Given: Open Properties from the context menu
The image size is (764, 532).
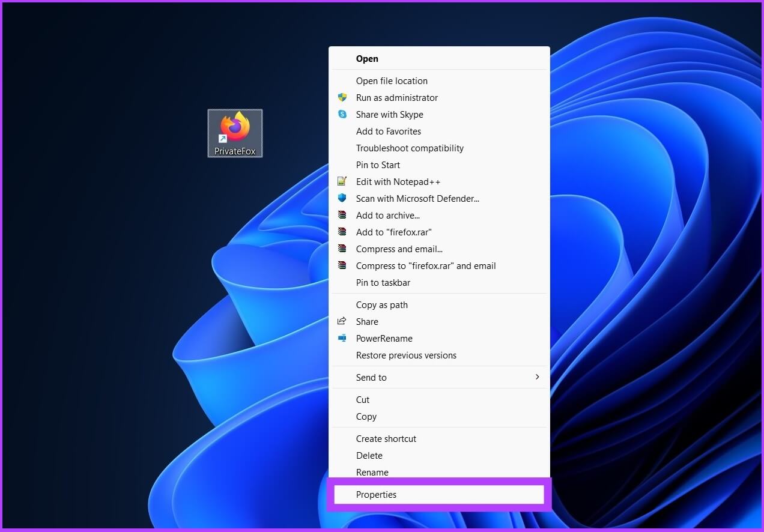Looking at the screenshot, I should (x=439, y=494).
